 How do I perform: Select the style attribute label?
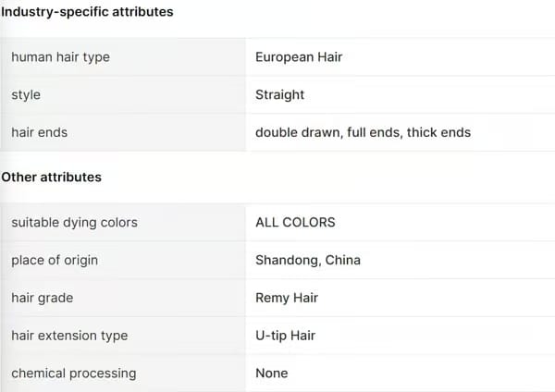pos(26,94)
